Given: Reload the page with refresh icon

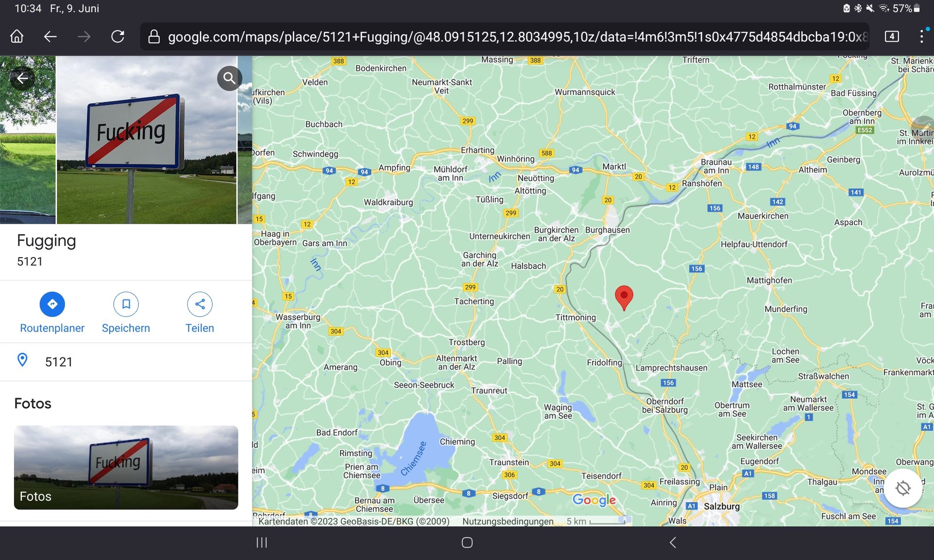Looking at the screenshot, I should click(118, 36).
